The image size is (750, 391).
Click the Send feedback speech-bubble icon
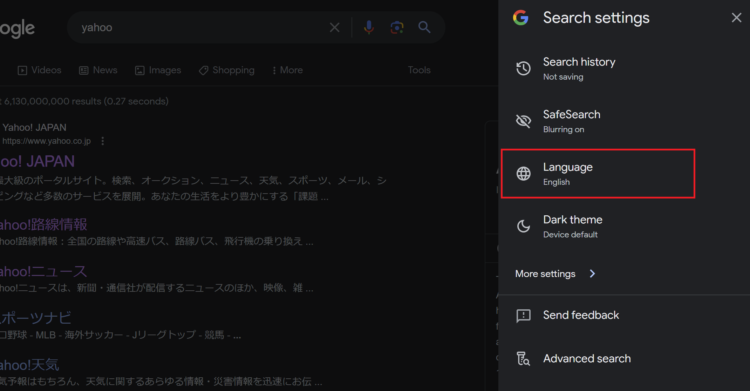(523, 315)
